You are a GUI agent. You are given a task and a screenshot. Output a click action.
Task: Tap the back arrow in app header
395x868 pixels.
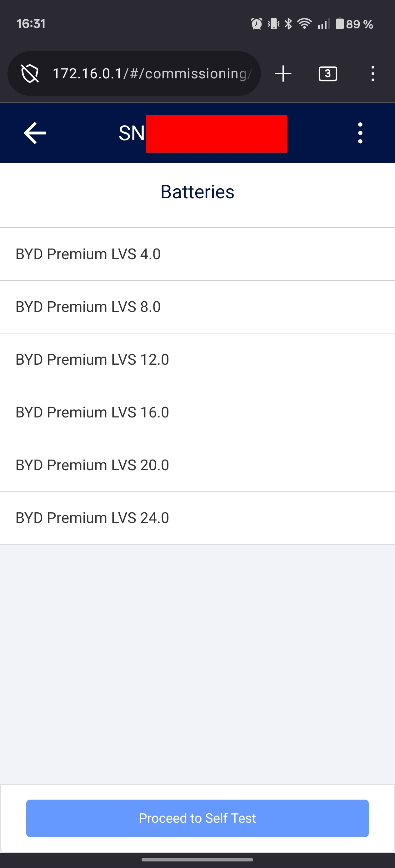click(x=35, y=133)
